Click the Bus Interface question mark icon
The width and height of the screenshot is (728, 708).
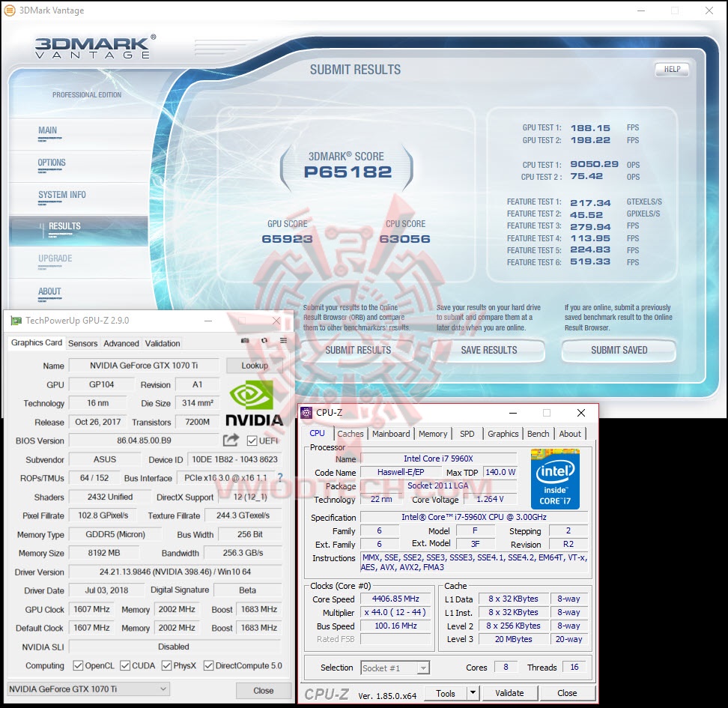click(280, 477)
